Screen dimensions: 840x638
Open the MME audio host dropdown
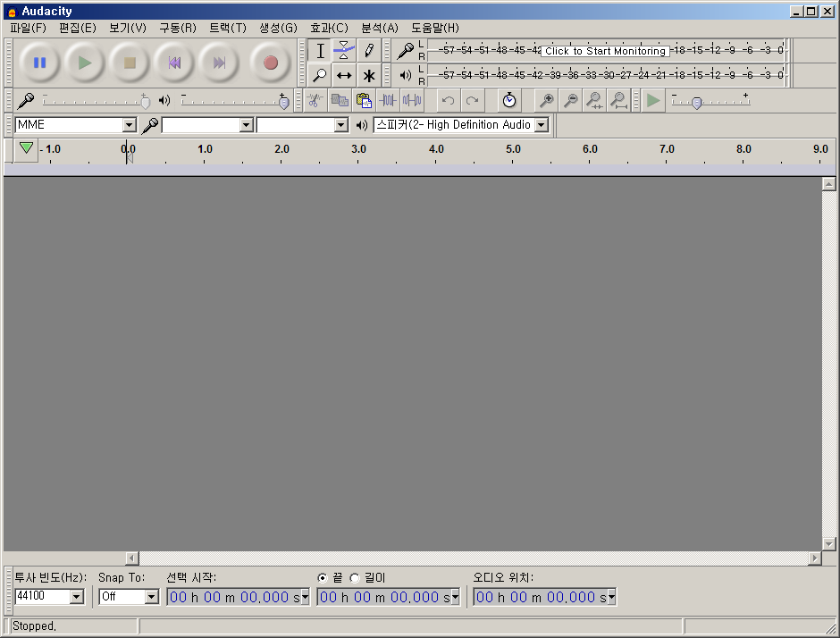[x=129, y=125]
